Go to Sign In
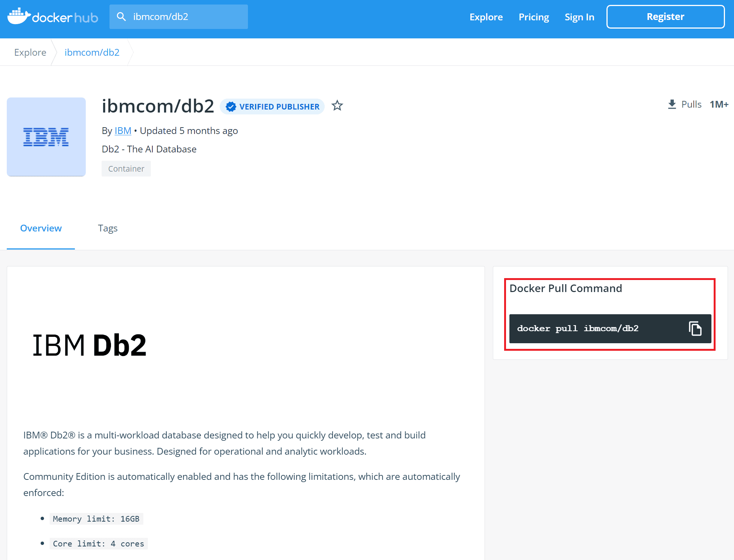The height and width of the screenshot is (560, 734). (x=579, y=17)
